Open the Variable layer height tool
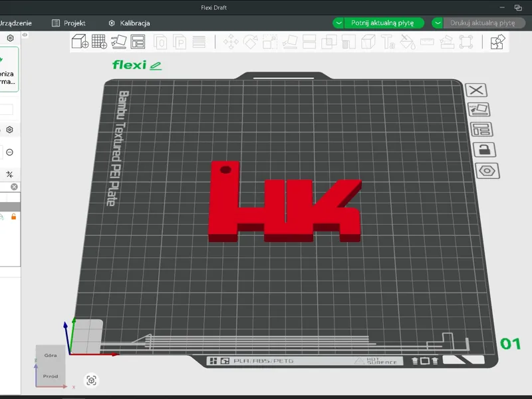This screenshot has height=399, width=532. [x=199, y=42]
